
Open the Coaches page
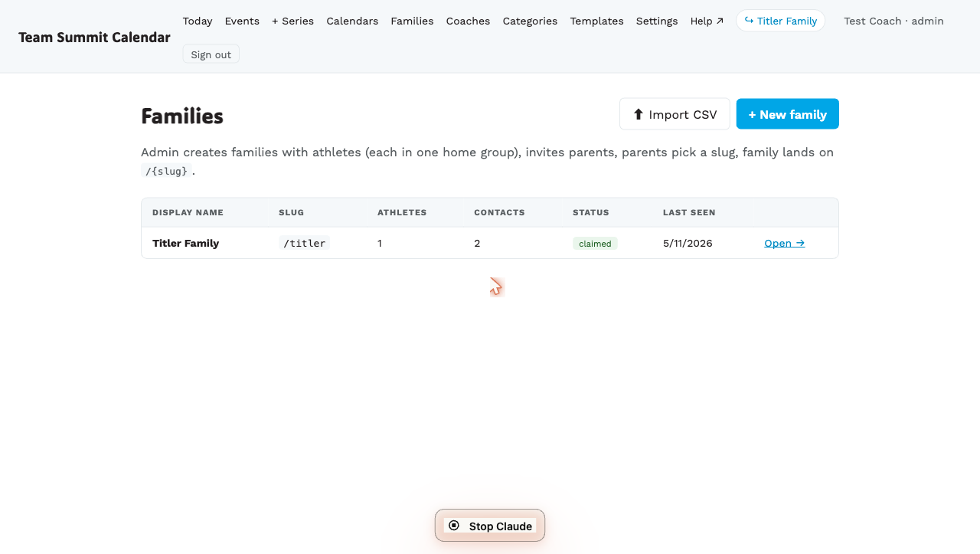[468, 21]
